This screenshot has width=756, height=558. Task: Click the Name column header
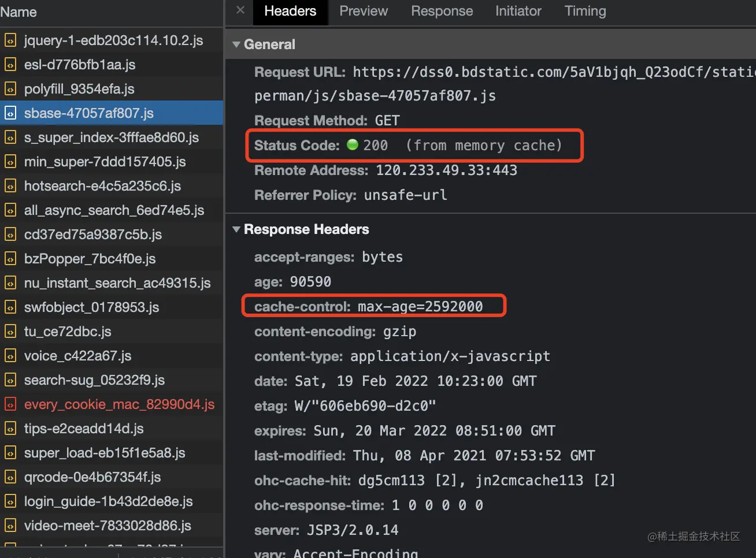point(18,12)
